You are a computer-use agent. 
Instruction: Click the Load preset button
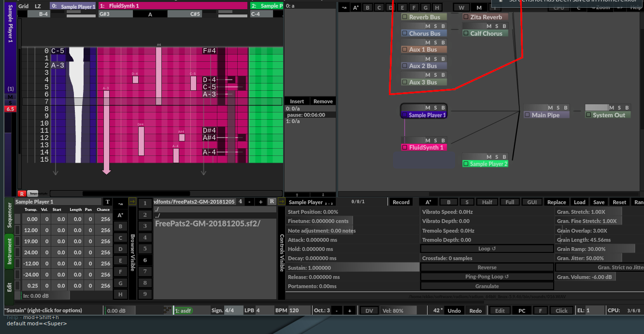click(579, 202)
